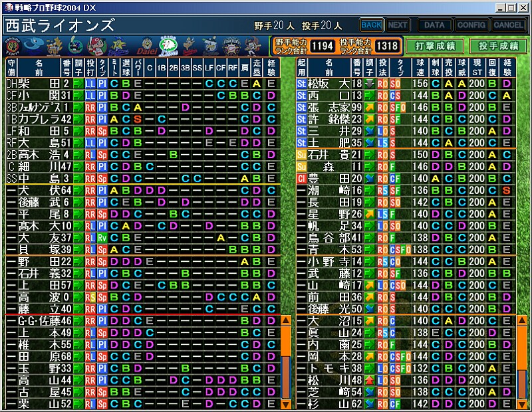Image resolution: width=532 pixels, height=412 pixels.
Task: Select the Hiroshima Carp team logo
Action: 96,47
